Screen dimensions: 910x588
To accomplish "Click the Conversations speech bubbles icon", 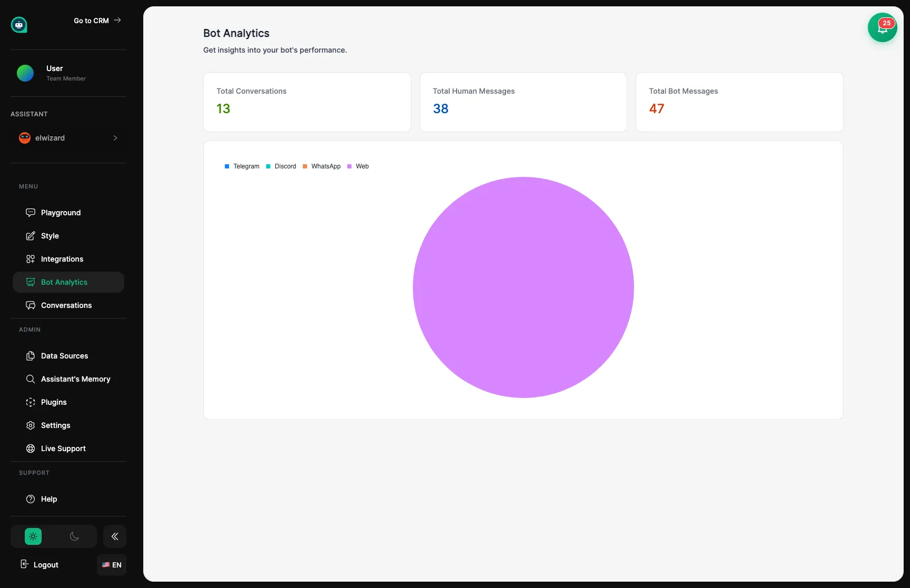I will click(x=31, y=305).
